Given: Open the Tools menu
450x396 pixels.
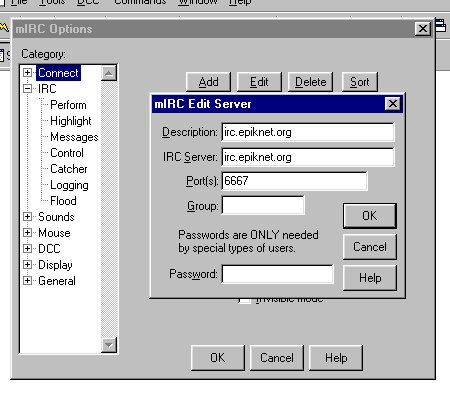Looking at the screenshot, I should [52, 2].
